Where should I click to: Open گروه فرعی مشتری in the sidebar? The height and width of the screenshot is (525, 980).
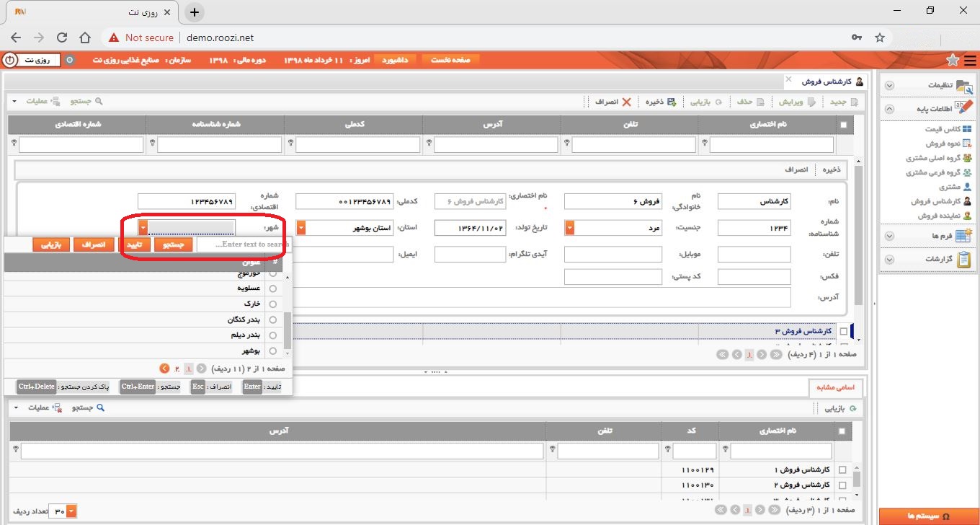pyautogui.click(x=939, y=172)
